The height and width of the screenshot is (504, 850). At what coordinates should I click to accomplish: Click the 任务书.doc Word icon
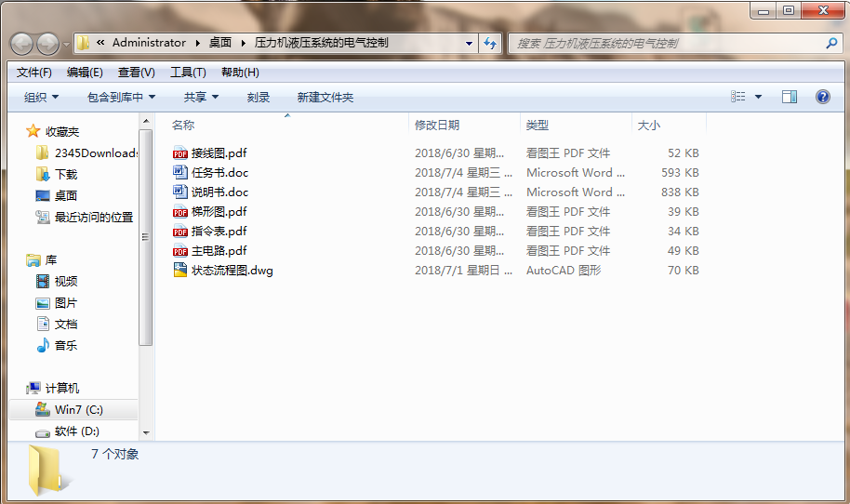coord(180,172)
